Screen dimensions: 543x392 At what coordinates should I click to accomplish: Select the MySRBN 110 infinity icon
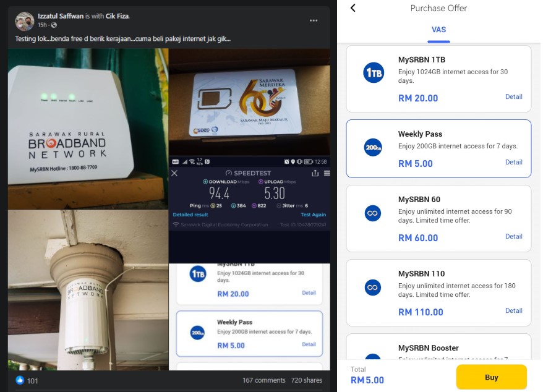373,288
